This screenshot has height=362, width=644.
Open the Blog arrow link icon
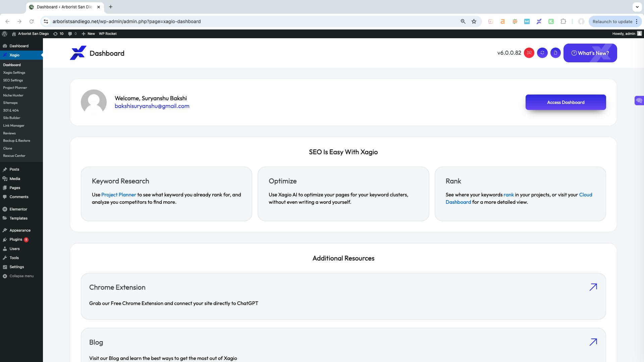[x=593, y=342]
